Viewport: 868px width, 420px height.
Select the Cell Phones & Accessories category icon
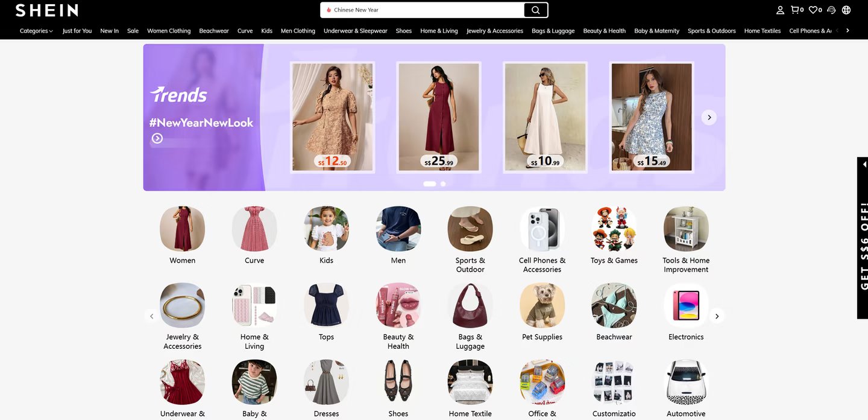[x=542, y=229]
